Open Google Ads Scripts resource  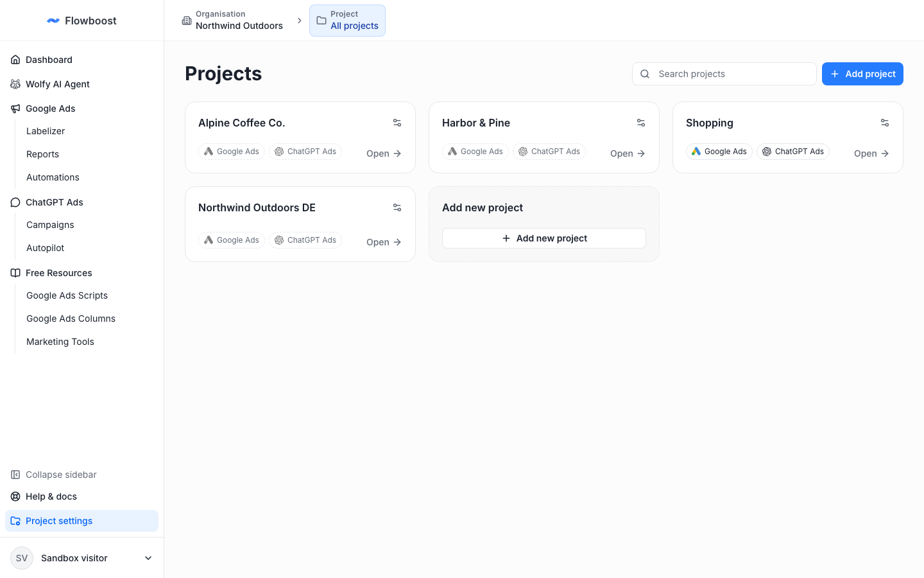click(67, 295)
